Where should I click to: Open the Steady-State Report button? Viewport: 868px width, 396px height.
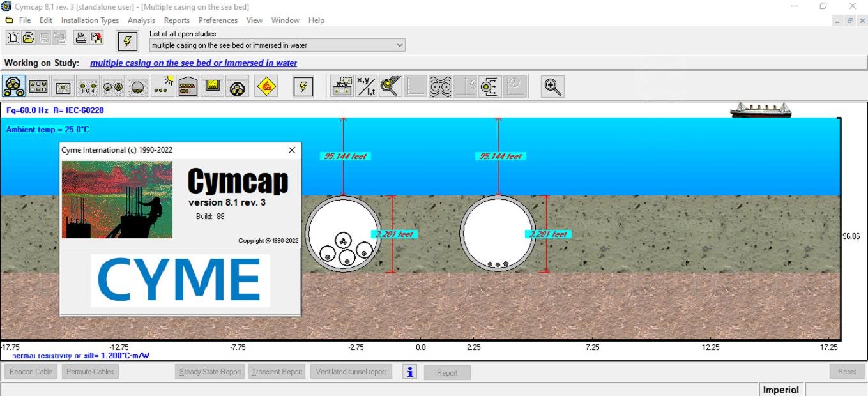pos(210,372)
